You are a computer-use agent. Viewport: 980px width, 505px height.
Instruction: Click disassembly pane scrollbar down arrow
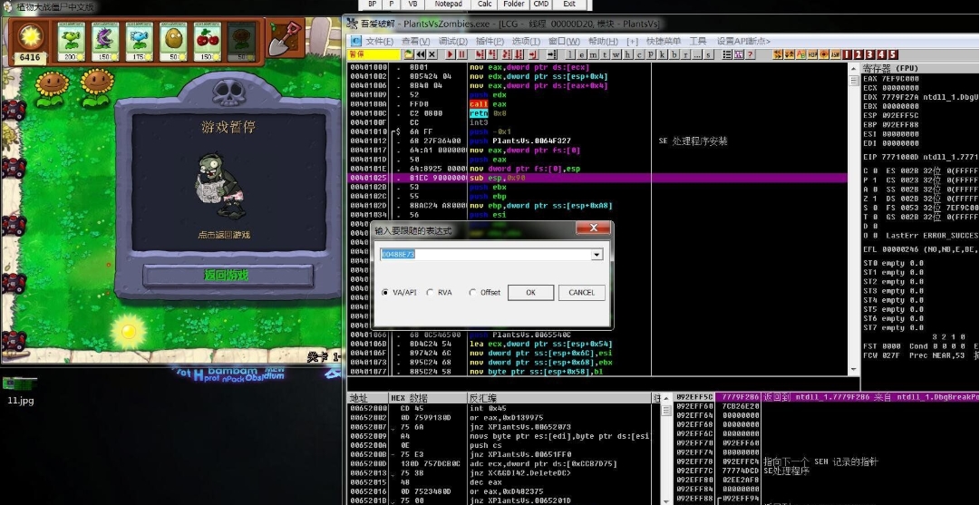pos(854,370)
